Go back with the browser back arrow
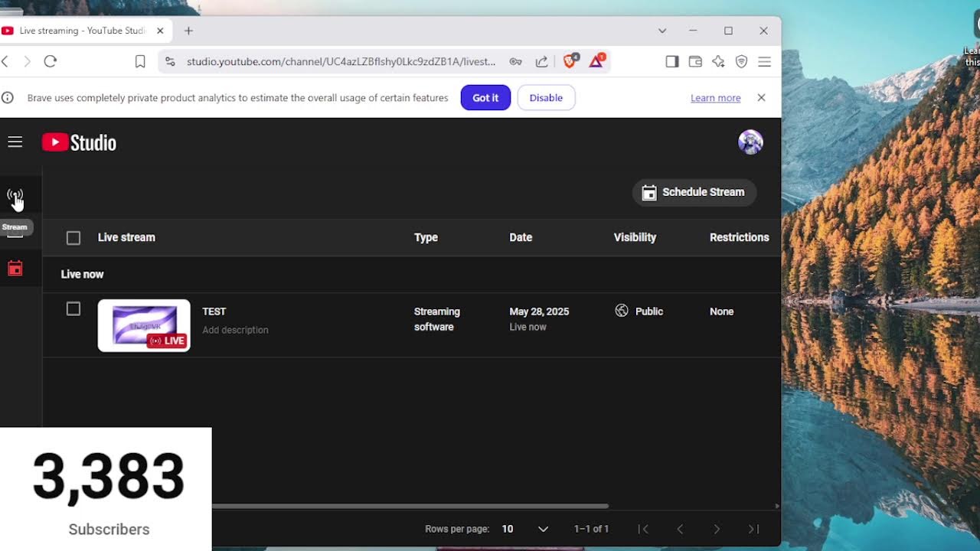This screenshot has height=551, width=980. 5,61
